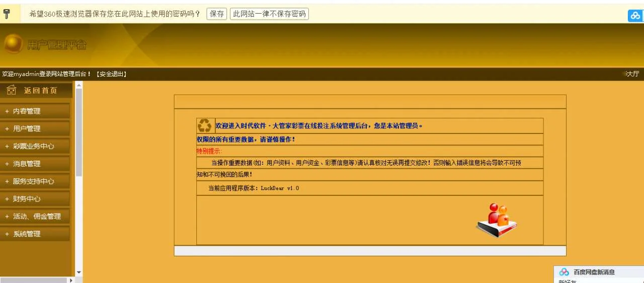Expand 系统管理 section
The width and height of the screenshot is (644, 283).
coord(27,234)
